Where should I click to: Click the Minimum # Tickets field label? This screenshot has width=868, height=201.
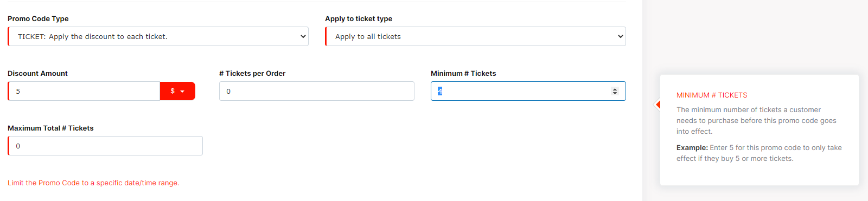(x=463, y=73)
